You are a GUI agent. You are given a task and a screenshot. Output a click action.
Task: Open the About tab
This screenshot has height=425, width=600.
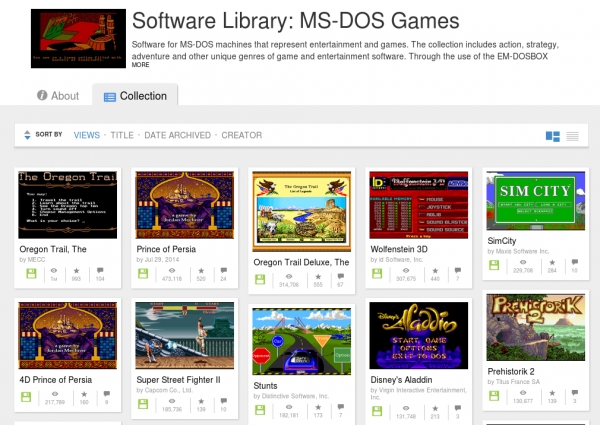coord(58,96)
